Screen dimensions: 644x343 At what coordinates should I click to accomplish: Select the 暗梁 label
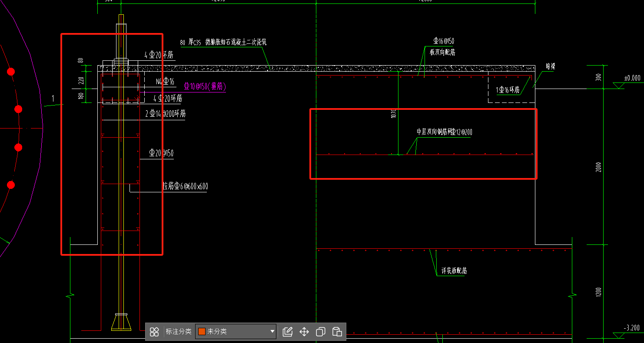coord(551,66)
